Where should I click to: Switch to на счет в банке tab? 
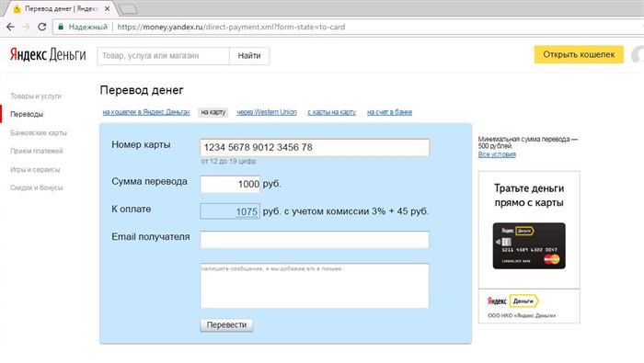click(389, 112)
